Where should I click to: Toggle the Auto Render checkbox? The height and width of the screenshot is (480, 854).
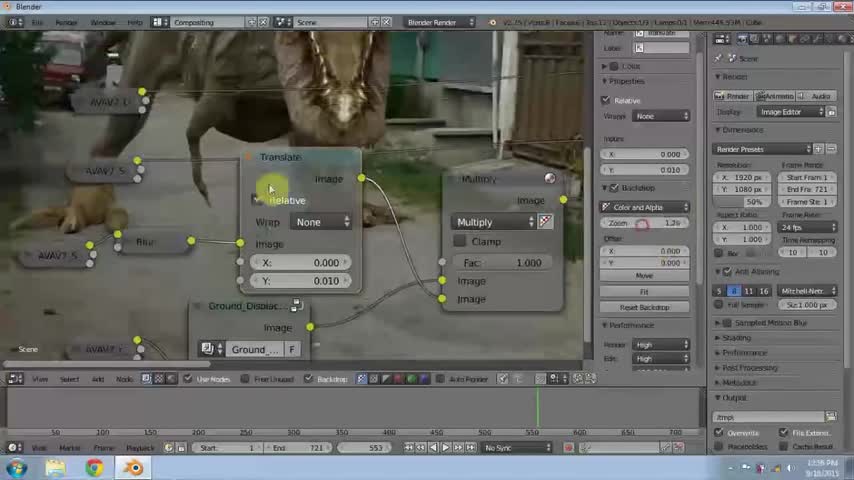(441, 379)
